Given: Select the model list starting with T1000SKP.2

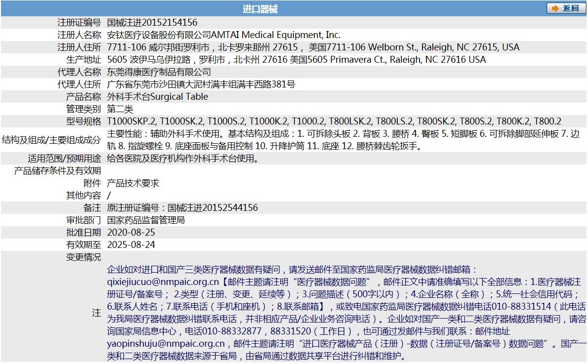Looking at the screenshot, I should coord(334,121).
